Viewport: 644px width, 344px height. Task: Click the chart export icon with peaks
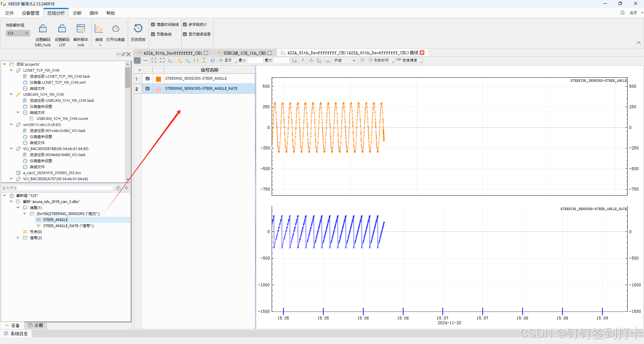(320, 60)
